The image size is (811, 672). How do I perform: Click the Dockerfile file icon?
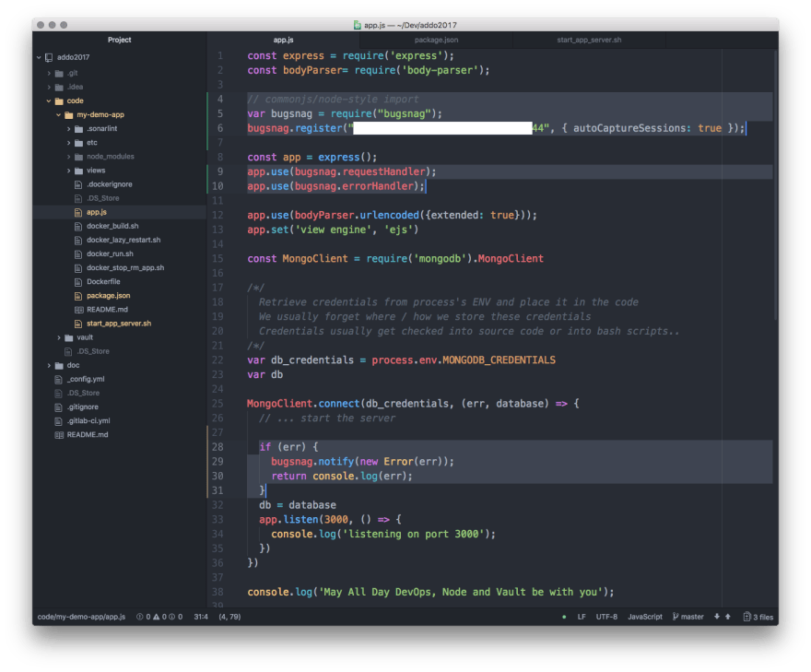click(x=78, y=282)
